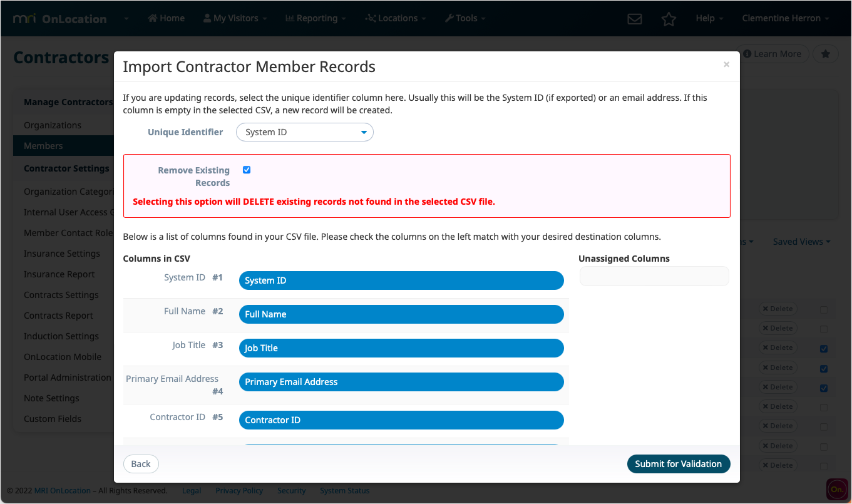Open Induction Settings in the sidebar
This screenshot has width=852, height=504.
[61, 336]
